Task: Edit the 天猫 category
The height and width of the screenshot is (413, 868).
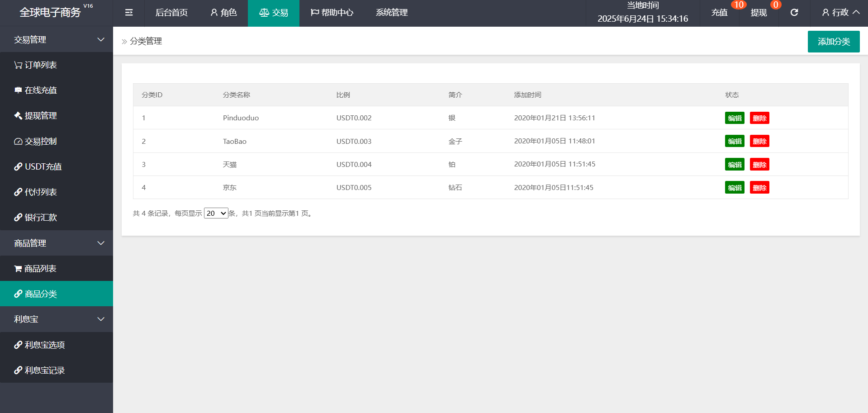Action: (735, 165)
